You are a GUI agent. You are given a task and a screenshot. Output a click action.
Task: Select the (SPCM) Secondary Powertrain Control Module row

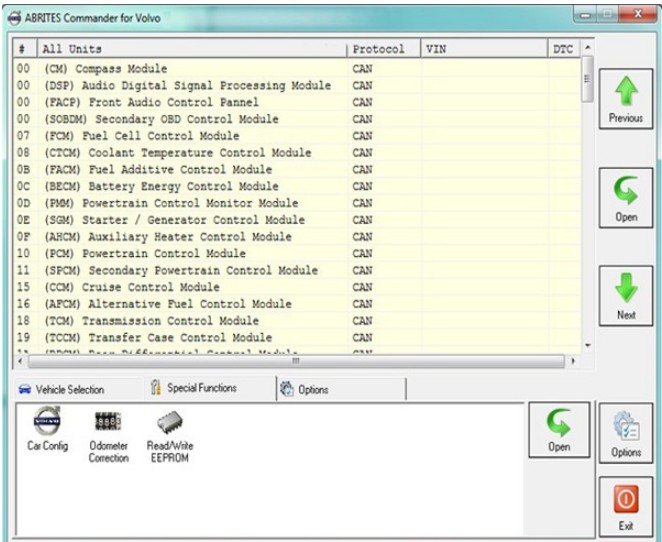click(297, 270)
